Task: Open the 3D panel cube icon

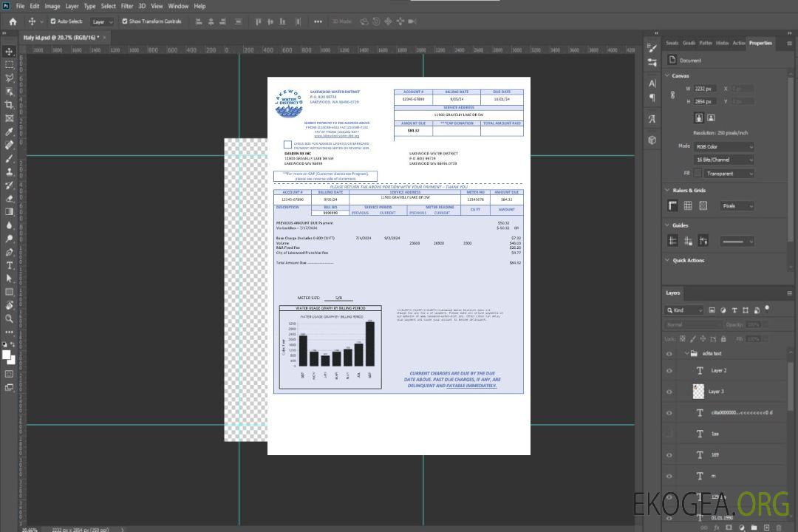Action: point(652,140)
